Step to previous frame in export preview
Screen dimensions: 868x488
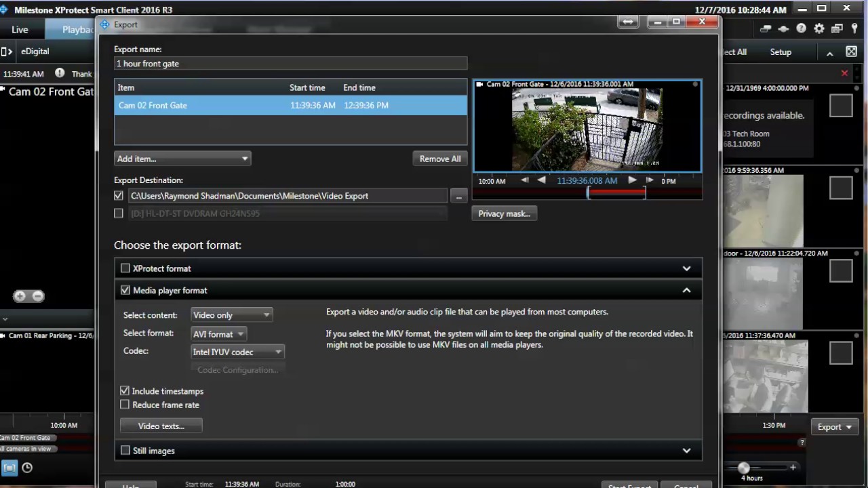(x=525, y=180)
